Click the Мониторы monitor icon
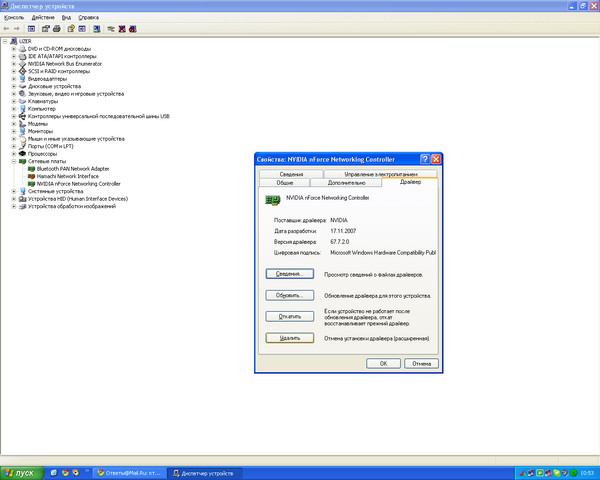The image size is (600, 480). 23,131
